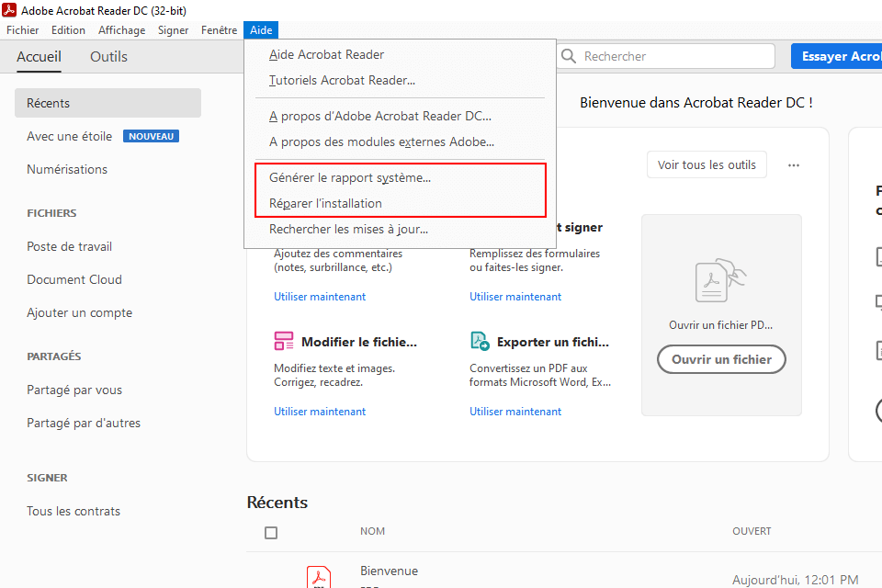Click the Adobe Acrobat title bar logo
Image resolution: width=882 pixels, height=588 pixels.
[x=9, y=10]
